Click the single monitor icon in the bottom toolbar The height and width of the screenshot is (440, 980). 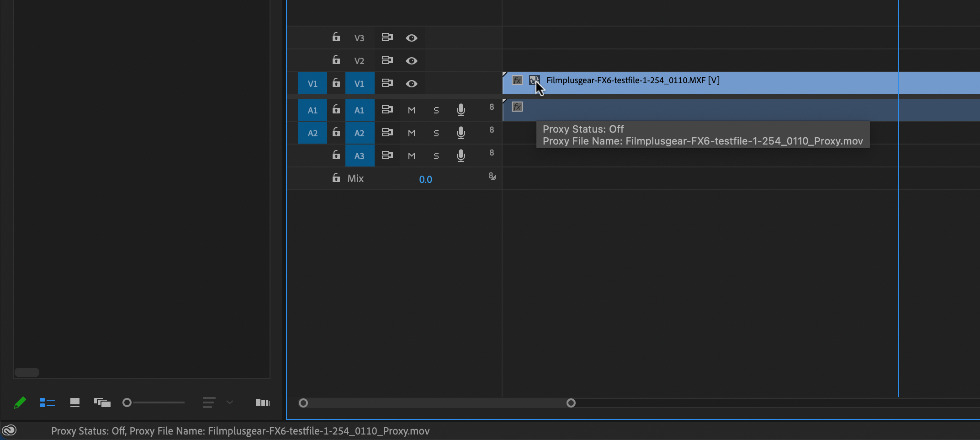[x=74, y=402]
